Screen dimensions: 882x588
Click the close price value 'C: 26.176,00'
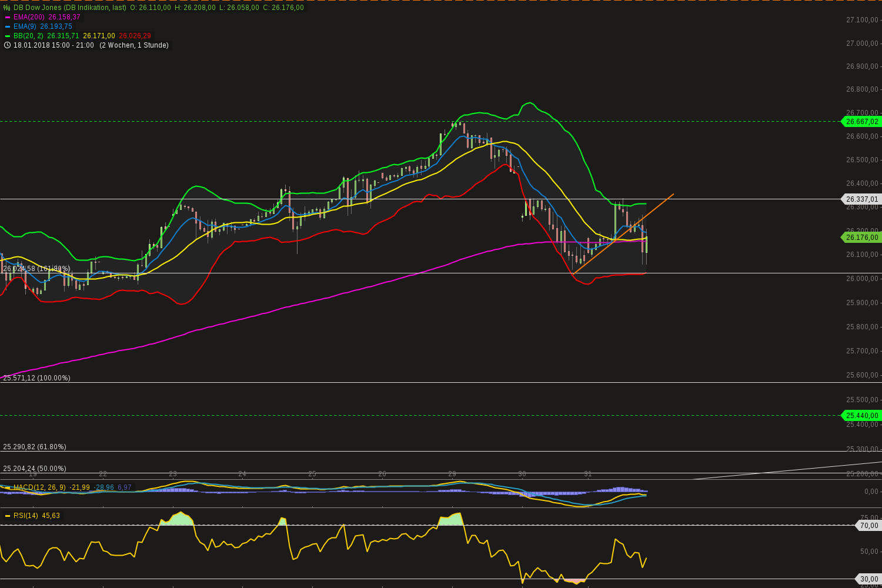pos(283,8)
